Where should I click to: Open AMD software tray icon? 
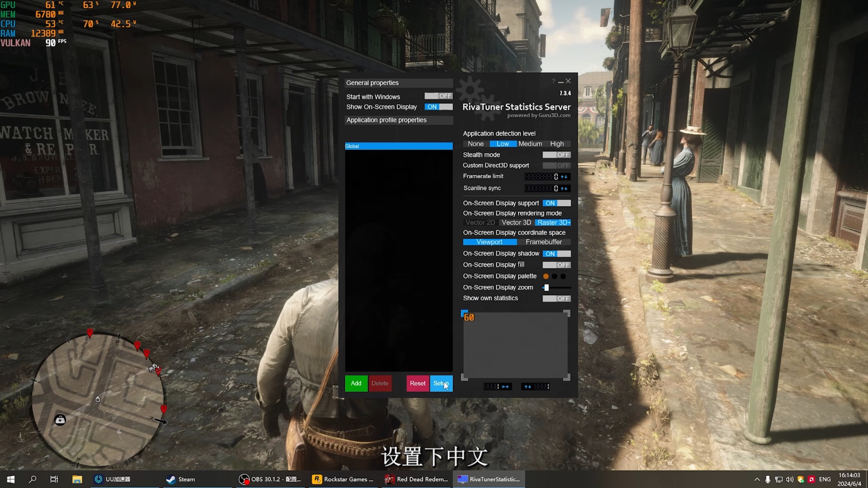[x=811, y=479]
